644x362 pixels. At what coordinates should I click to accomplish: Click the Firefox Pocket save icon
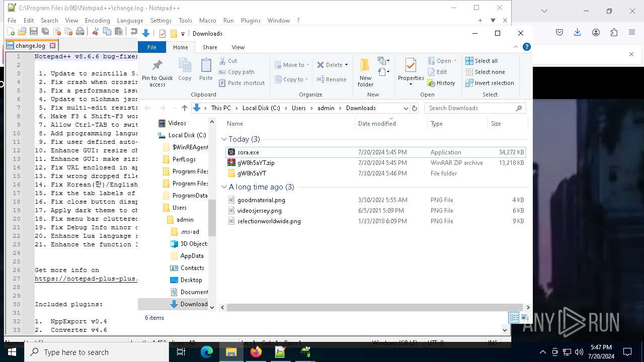click(559, 32)
